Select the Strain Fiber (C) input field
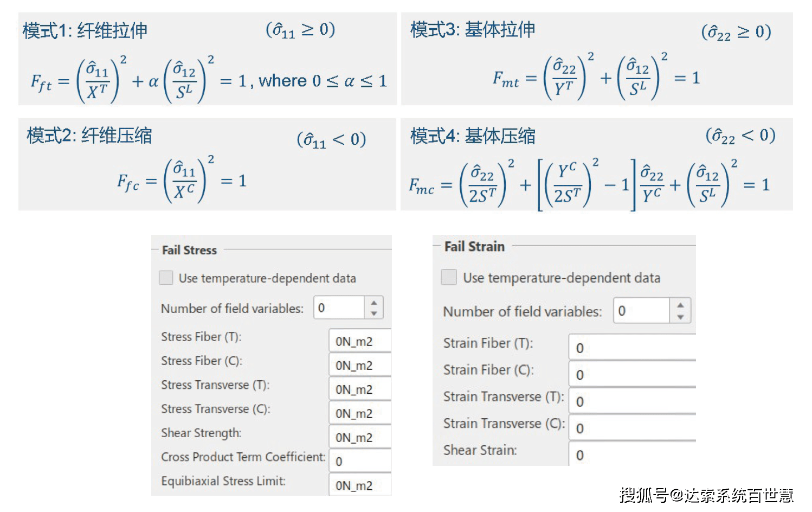This screenshot has width=812, height=512. pos(632,374)
